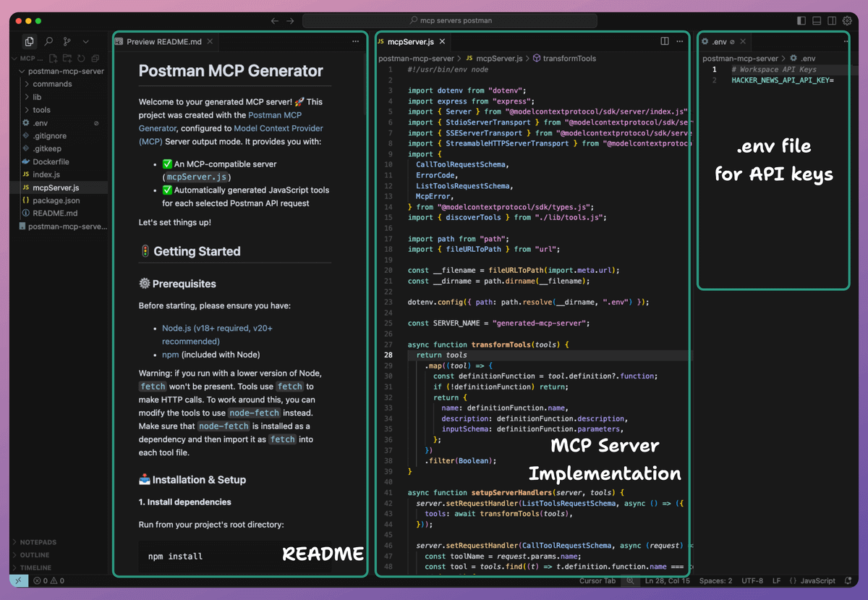The width and height of the screenshot is (868, 600).
Task: Click mcpServer.js breadcrumb item
Action: (499, 58)
